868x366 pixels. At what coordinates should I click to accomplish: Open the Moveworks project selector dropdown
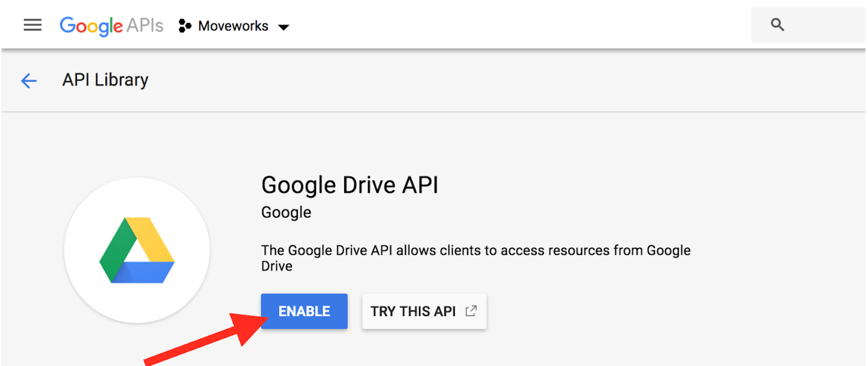(234, 26)
